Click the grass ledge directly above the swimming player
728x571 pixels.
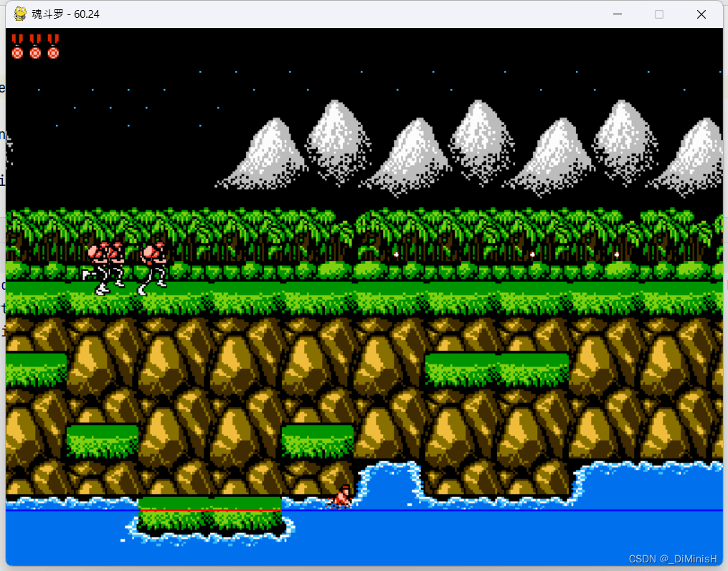click(x=318, y=440)
